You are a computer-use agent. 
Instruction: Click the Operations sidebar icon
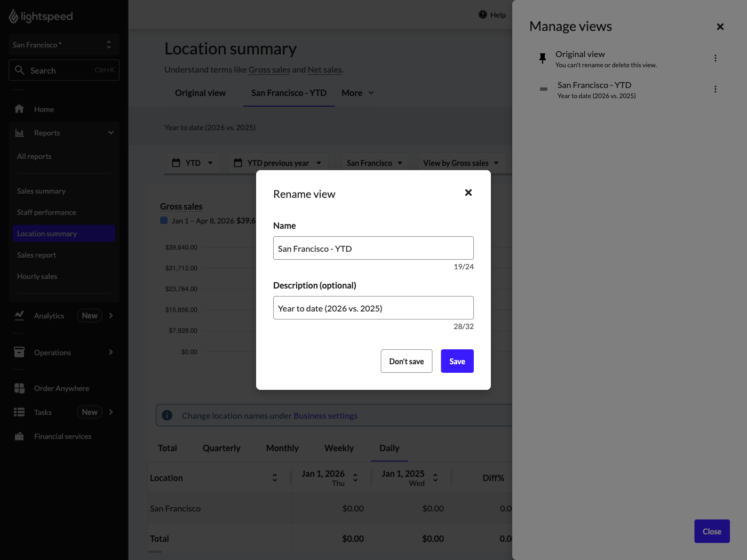tap(19, 352)
